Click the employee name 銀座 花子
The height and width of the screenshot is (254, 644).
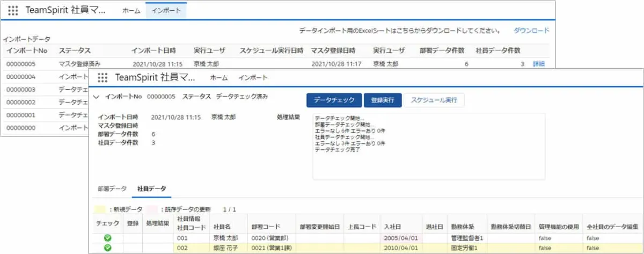point(226,248)
